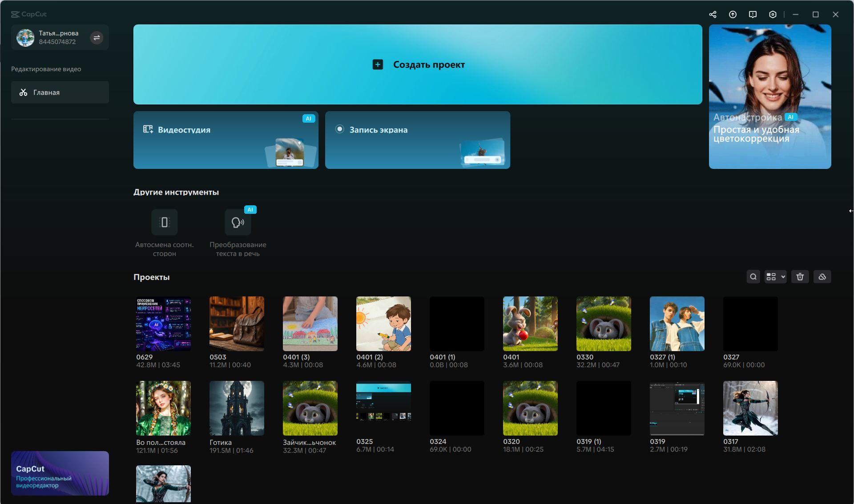Screen dimensions: 854x504
Task: Open project 0401 (1) thumbnail
Action: (457, 324)
